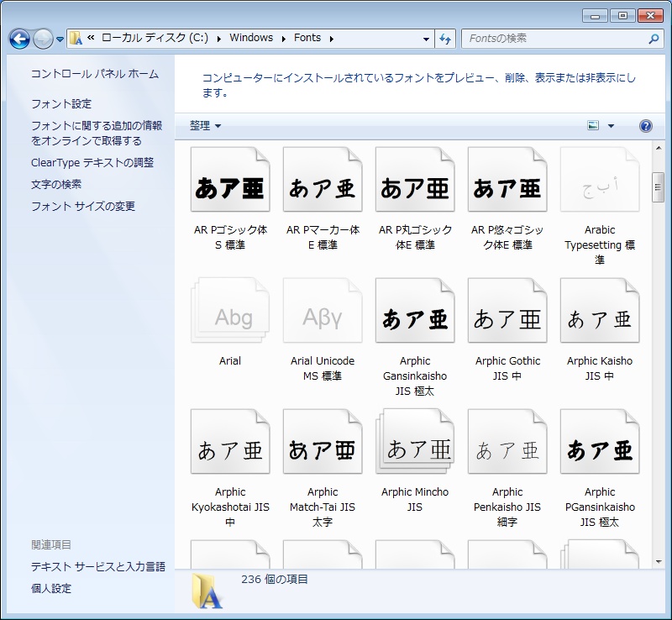Click the Arabic Typesetting 標準 name label
Viewport: 672px width, 620px height.
click(600, 244)
